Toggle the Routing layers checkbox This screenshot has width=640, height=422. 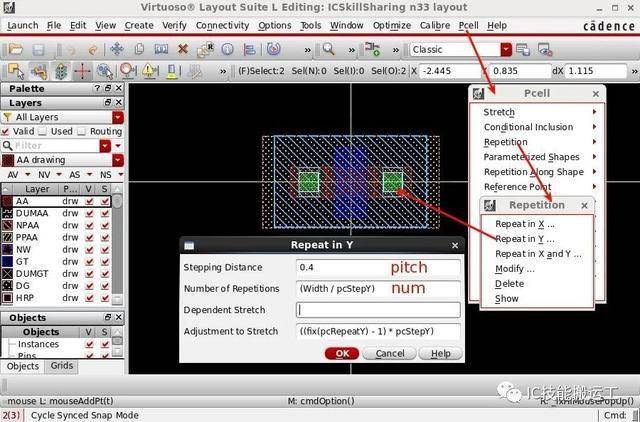[x=82, y=131]
